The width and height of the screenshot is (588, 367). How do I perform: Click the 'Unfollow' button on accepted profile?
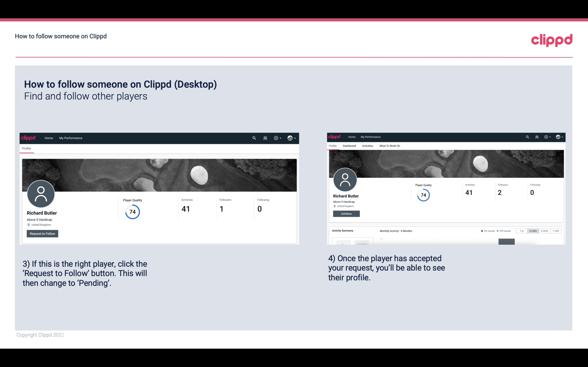346,214
